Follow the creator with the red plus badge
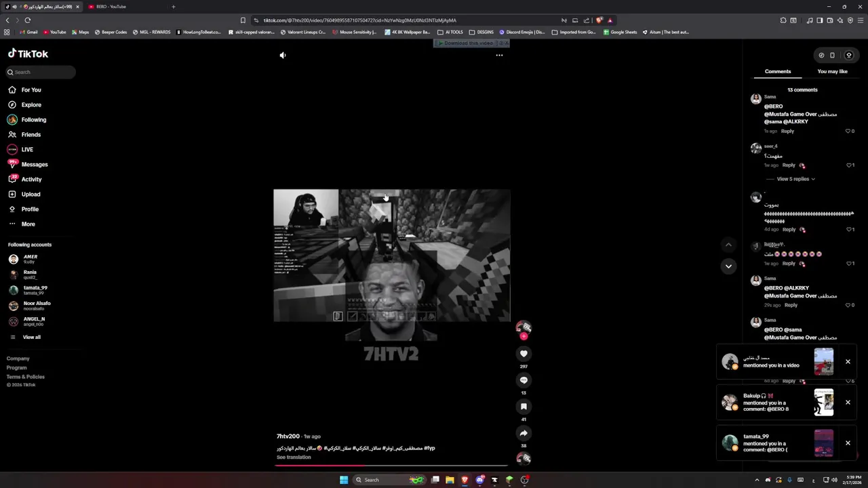The width and height of the screenshot is (868, 488). tap(524, 336)
